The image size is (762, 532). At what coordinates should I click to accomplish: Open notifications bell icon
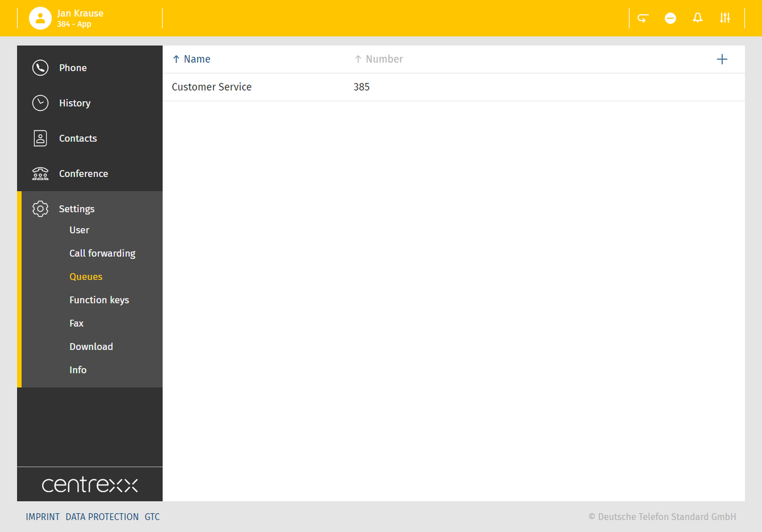[698, 18]
